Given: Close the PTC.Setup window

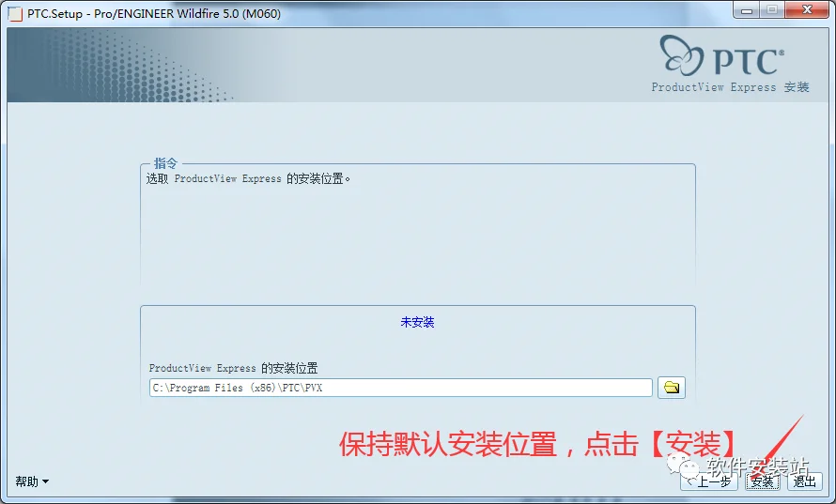Looking at the screenshot, I should coord(808,10).
